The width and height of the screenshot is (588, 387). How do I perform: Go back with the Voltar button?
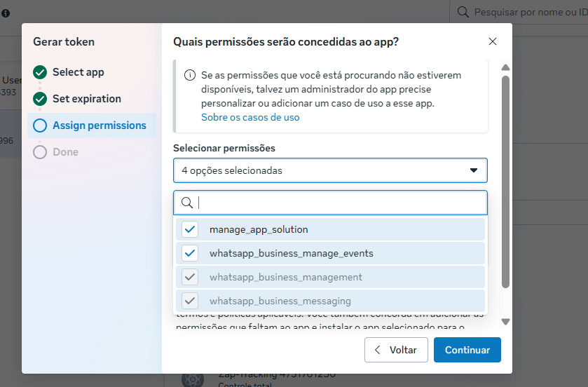pyautogui.click(x=396, y=350)
